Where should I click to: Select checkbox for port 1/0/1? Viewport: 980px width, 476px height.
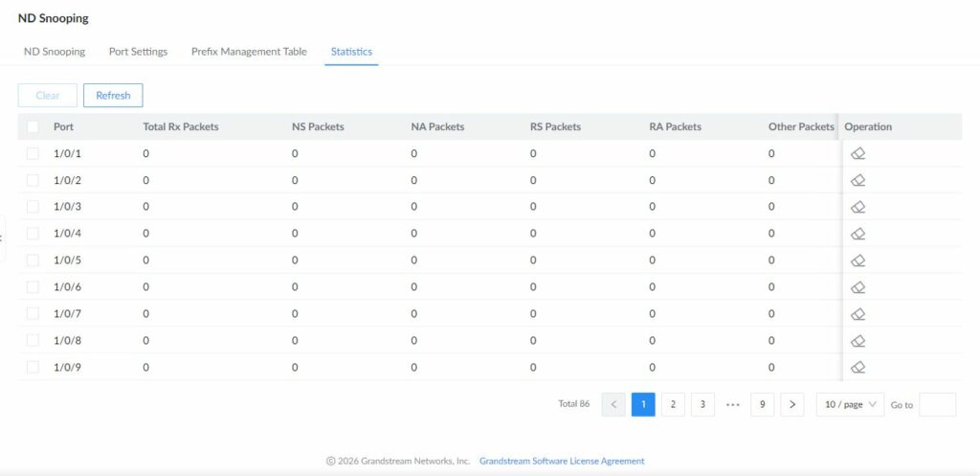click(33, 153)
